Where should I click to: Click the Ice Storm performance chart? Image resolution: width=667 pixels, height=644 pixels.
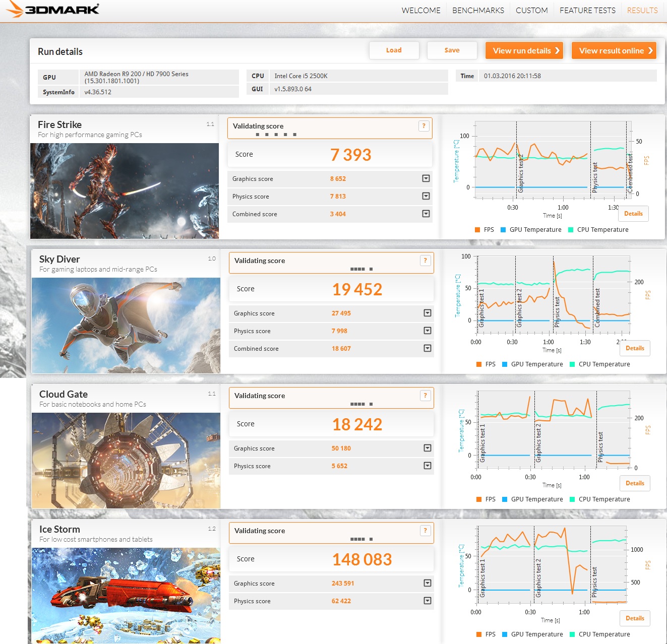click(552, 565)
